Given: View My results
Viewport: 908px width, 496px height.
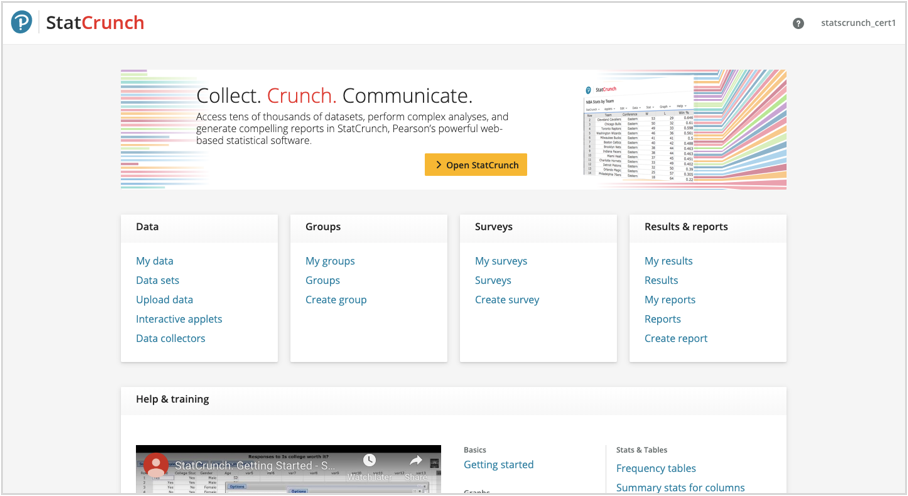Looking at the screenshot, I should [x=668, y=261].
